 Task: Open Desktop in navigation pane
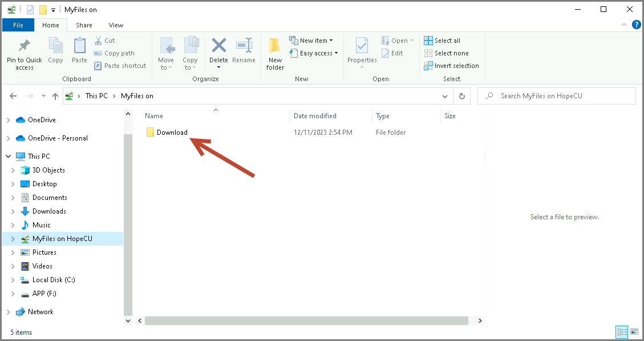44,184
